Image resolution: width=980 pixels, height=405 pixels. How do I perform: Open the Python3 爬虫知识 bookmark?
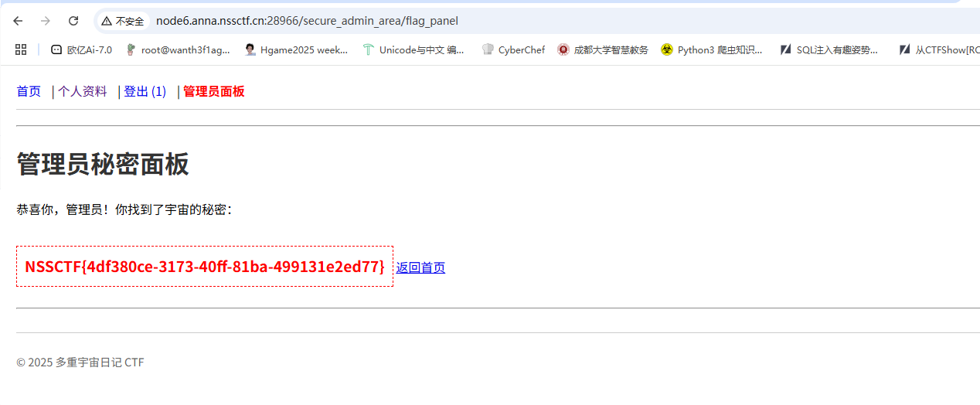(712, 49)
